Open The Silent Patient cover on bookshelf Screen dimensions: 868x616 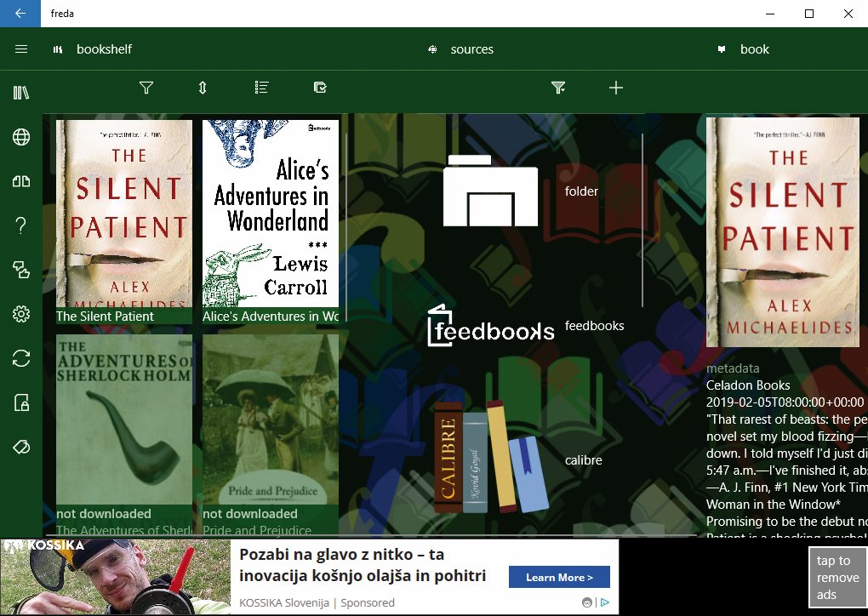pyautogui.click(x=124, y=214)
